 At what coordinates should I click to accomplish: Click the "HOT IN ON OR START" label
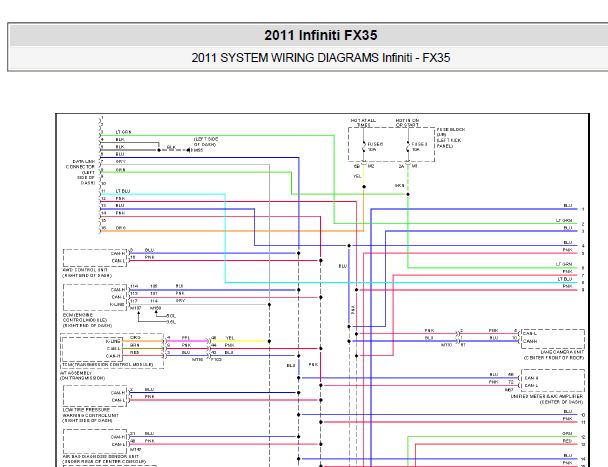pyautogui.click(x=407, y=123)
